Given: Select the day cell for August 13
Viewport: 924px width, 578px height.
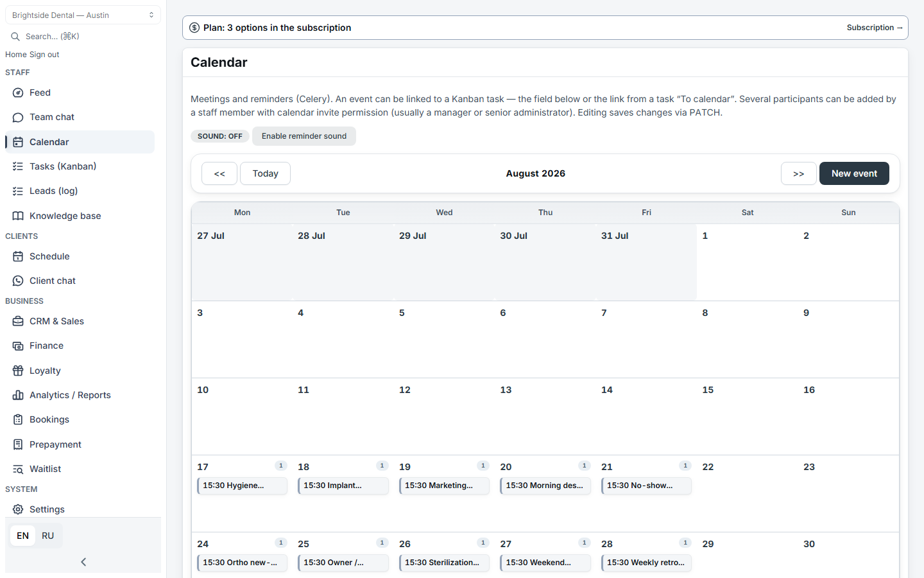Looking at the screenshot, I should click(545, 416).
